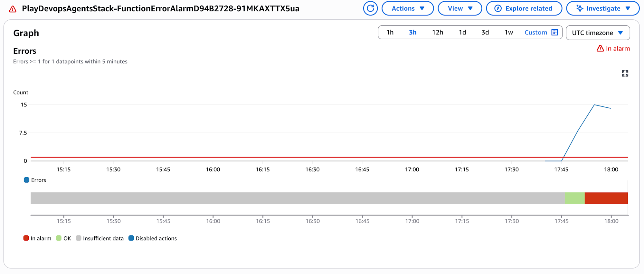Open the UTC timezone selector
The width and height of the screenshot is (644, 274).
597,33
